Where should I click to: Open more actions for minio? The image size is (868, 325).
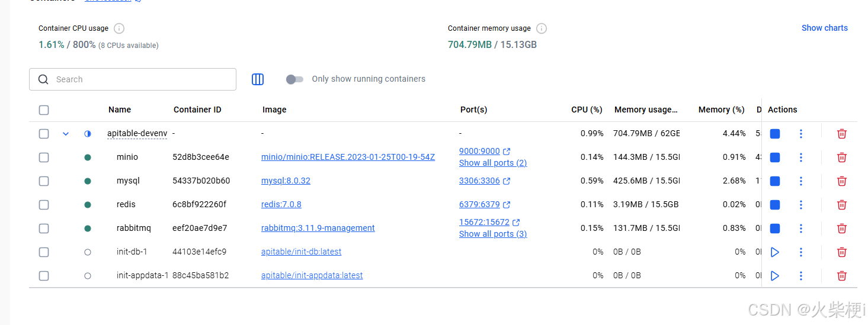[800, 157]
